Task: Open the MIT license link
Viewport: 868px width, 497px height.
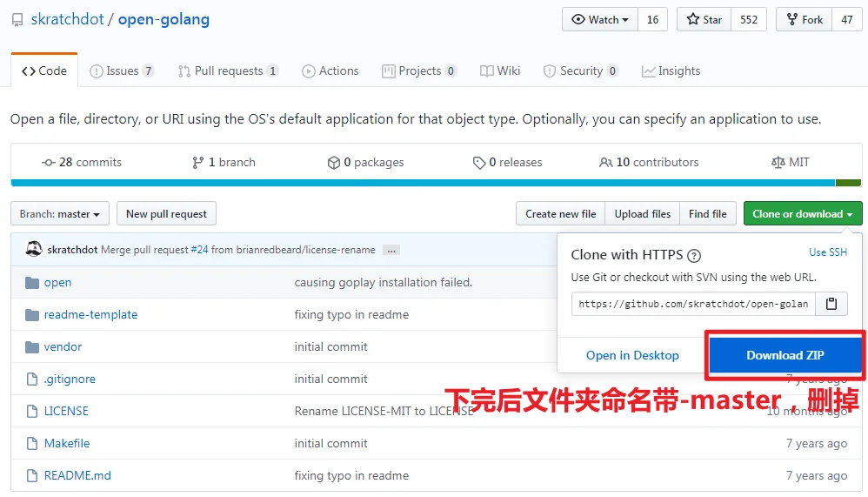Action: pos(791,163)
